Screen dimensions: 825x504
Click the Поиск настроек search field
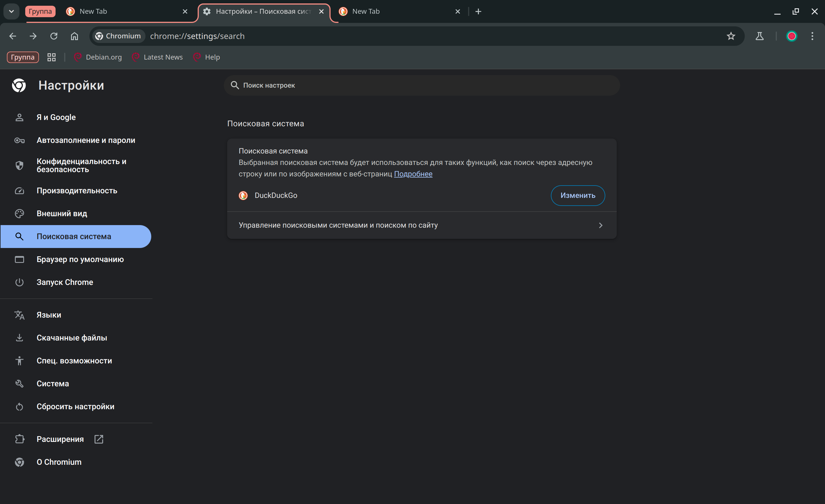pyautogui.click(x=422, y=85)
